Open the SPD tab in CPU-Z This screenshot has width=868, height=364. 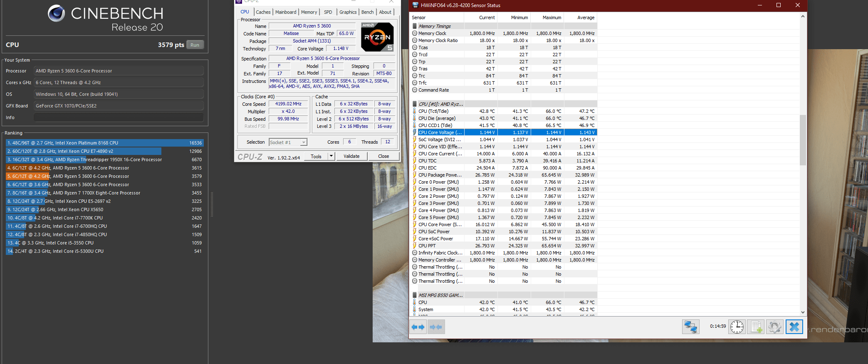tap(328, 12)
